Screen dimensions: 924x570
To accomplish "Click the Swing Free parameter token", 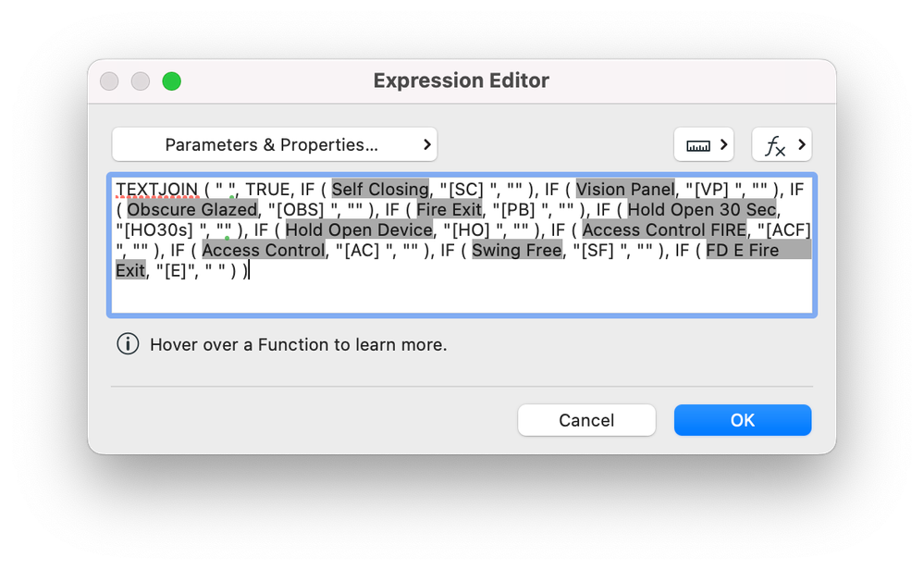I will (517, 251).
